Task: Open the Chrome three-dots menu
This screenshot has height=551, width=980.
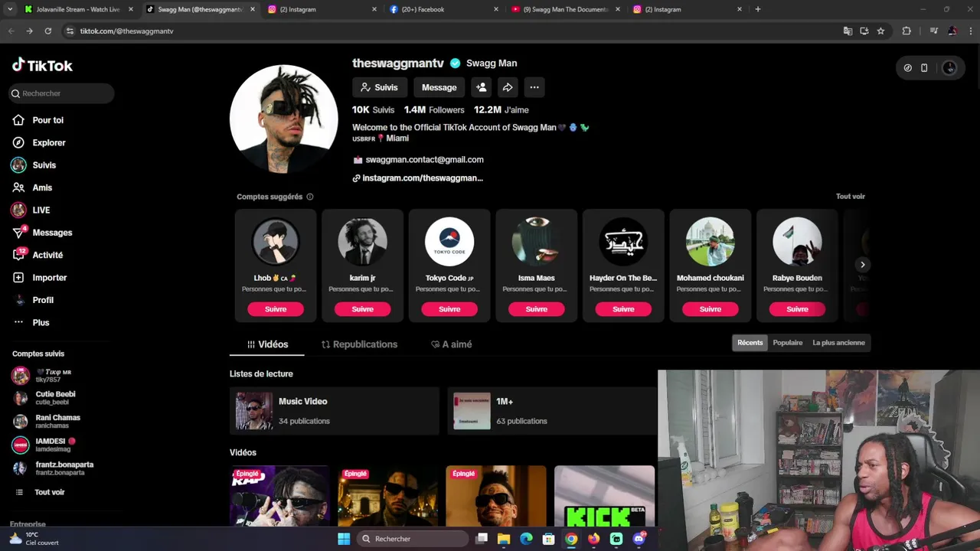Action: click(x=969, y=31)
